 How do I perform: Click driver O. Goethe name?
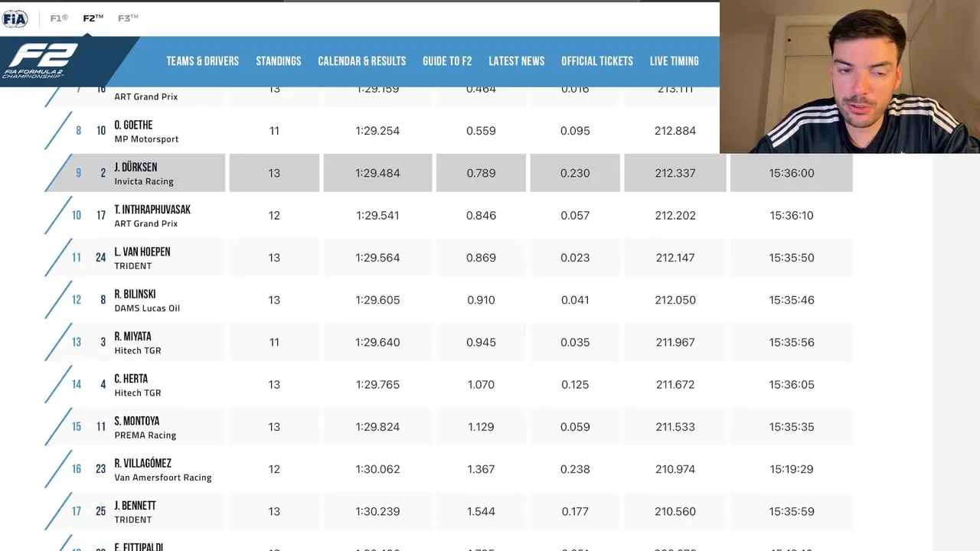[x=133, y=125]
